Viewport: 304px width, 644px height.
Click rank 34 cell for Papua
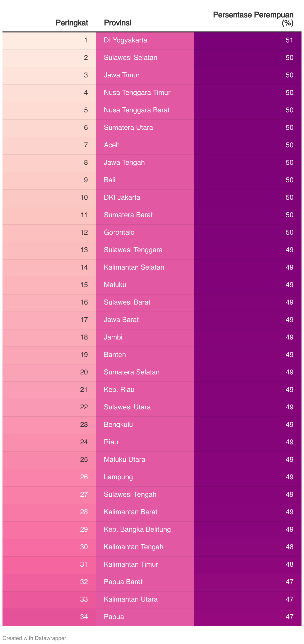point(49,617)
